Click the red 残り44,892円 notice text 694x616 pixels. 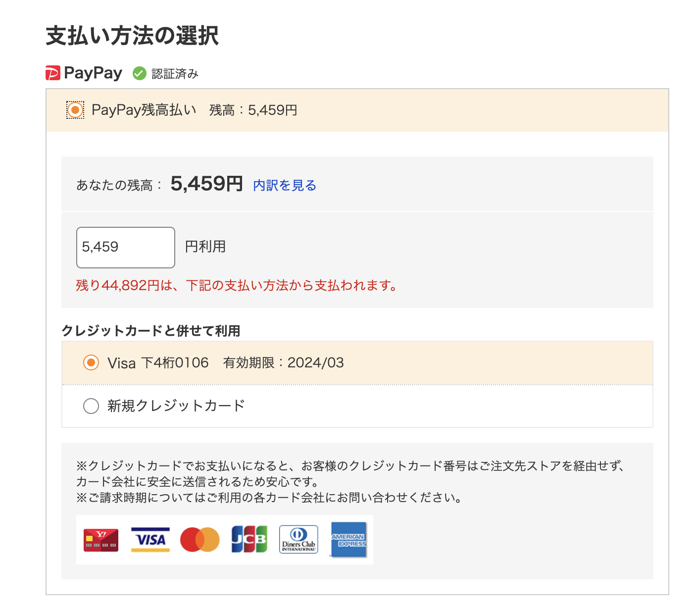pyautogui.click(x=237, y=286)
